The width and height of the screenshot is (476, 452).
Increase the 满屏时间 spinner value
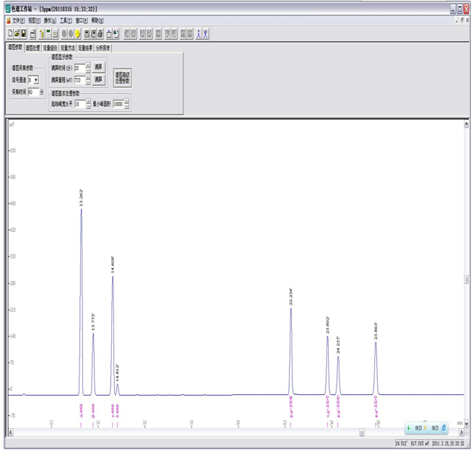88,66
